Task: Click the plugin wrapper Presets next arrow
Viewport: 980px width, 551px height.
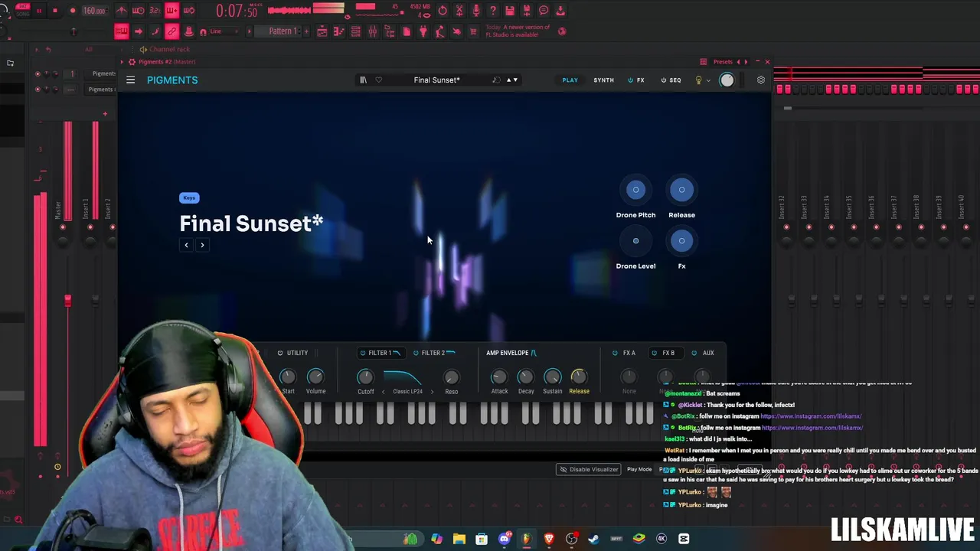Action: click(x=746, y=61)
